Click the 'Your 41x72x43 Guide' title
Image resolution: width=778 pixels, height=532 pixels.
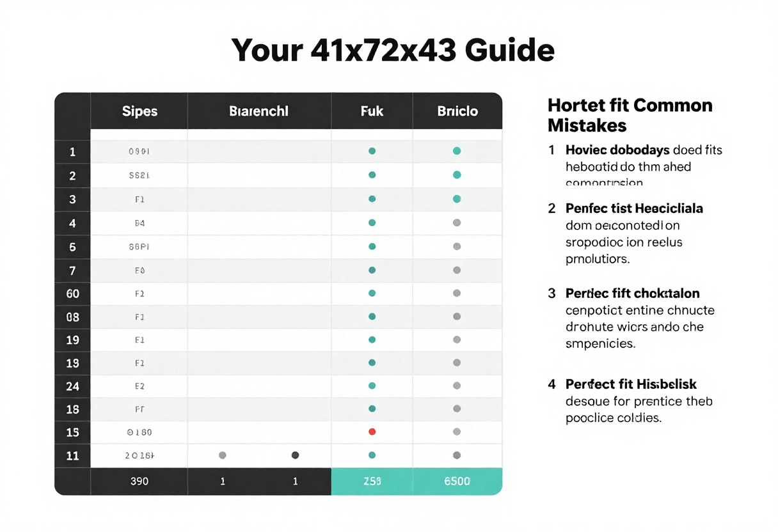point(392,50)
